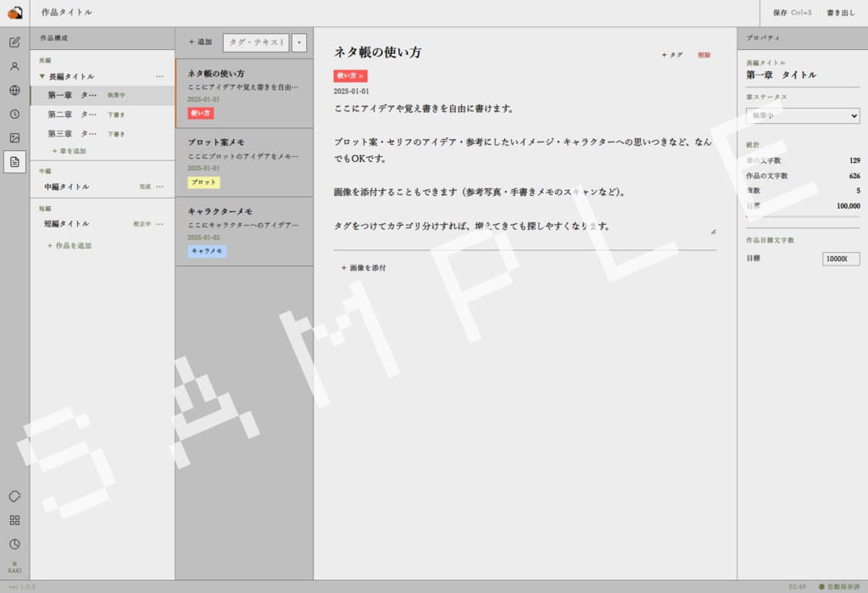Open the 章ステータス dropdown
868x593 pixels.
(803, 116)
